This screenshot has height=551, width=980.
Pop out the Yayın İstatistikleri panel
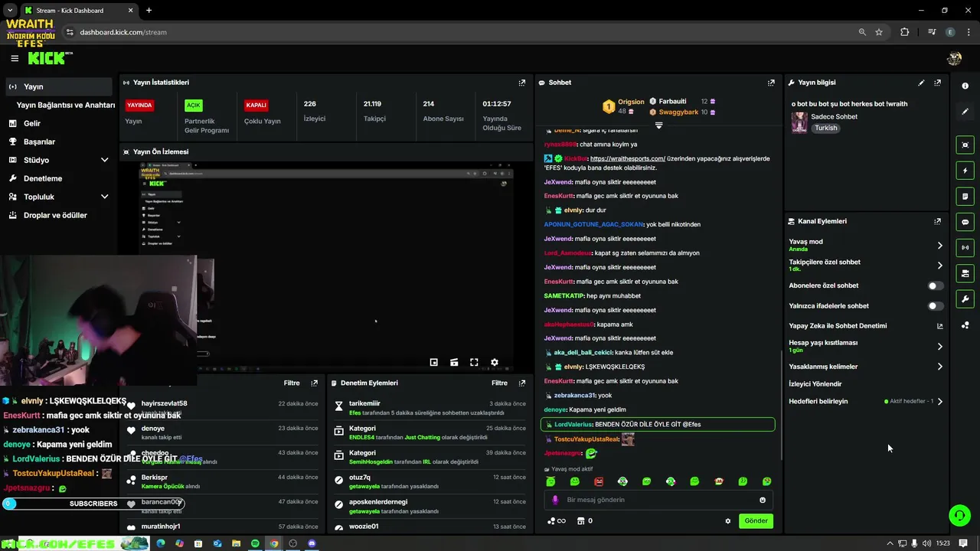pos(522,83)
